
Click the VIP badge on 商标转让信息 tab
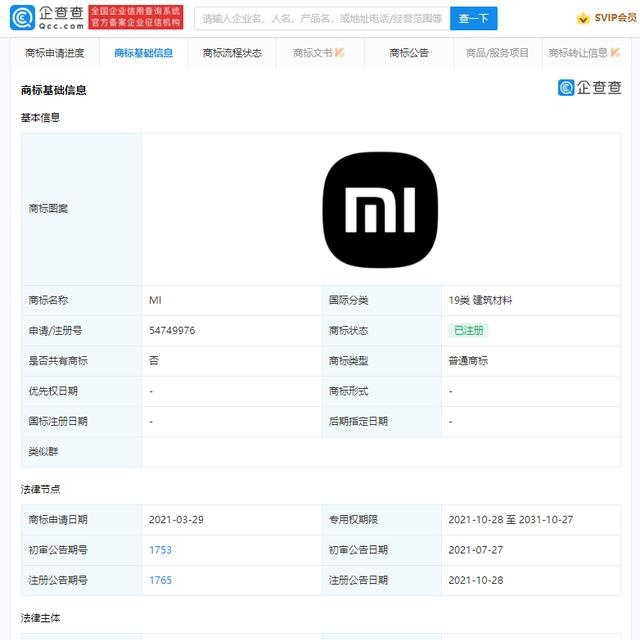point(616,52)
